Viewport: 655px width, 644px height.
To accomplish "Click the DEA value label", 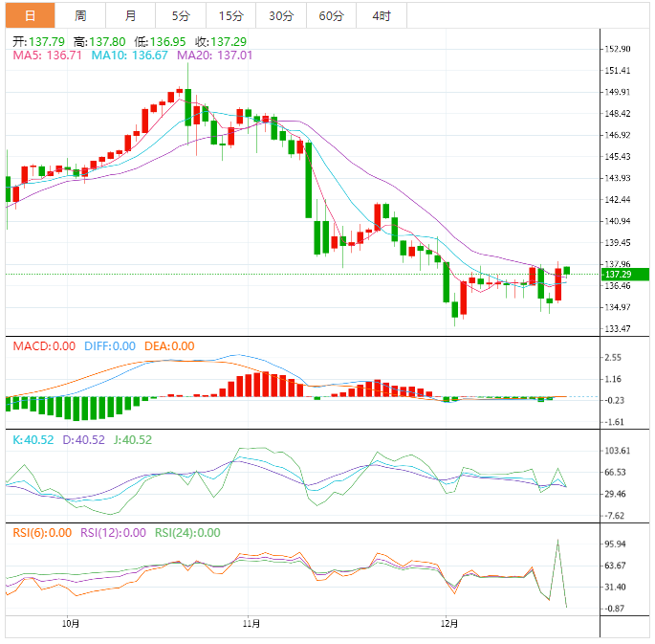I will (x=169, y=346).
